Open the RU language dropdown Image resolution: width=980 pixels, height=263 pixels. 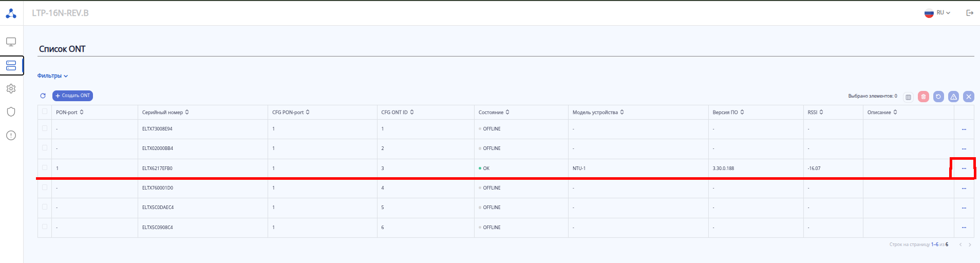938,13
